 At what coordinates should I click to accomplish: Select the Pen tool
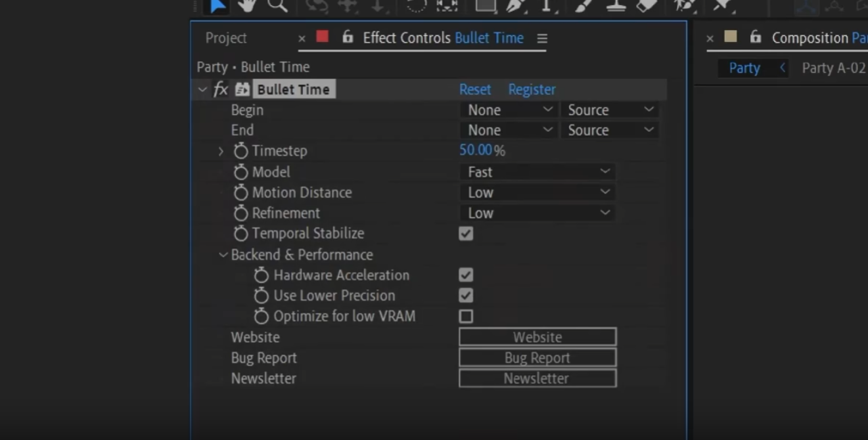(x=515, y=5)
